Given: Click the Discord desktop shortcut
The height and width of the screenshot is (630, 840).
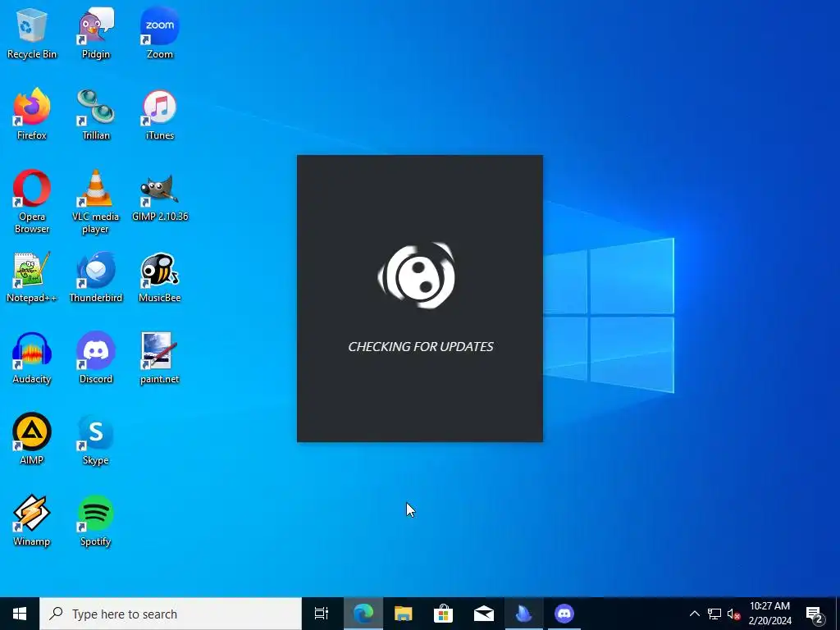Looking at the screenshot, I should [96, 358].
